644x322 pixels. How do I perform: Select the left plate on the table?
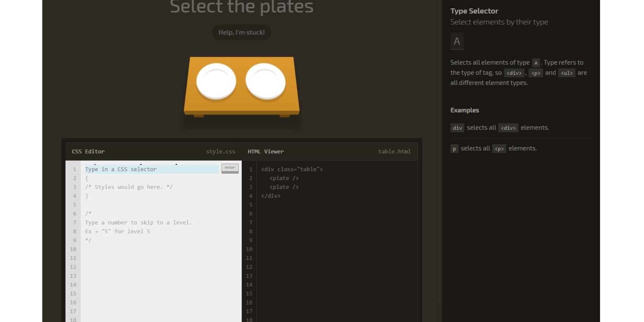(216, 82)
